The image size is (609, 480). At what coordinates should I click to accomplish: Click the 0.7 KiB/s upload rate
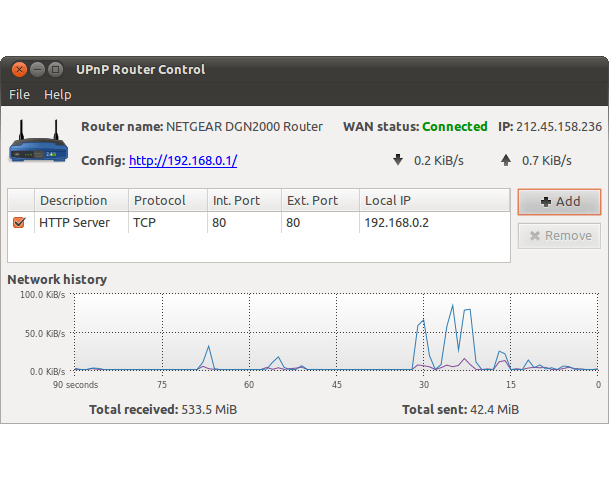coord(547,160)
